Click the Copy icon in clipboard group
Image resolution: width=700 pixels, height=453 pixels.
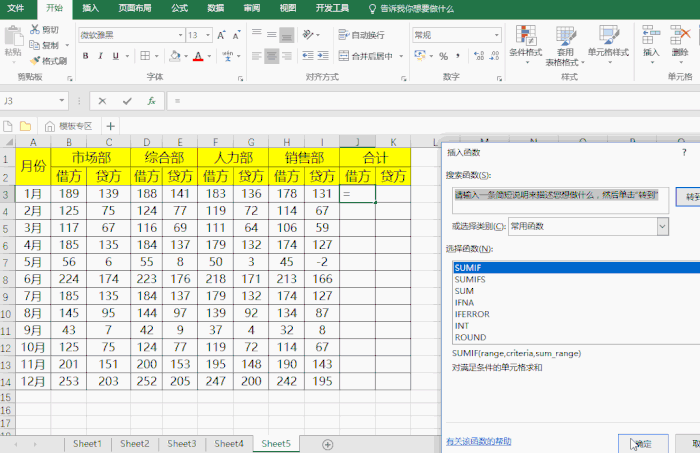(x=34, y=45)
